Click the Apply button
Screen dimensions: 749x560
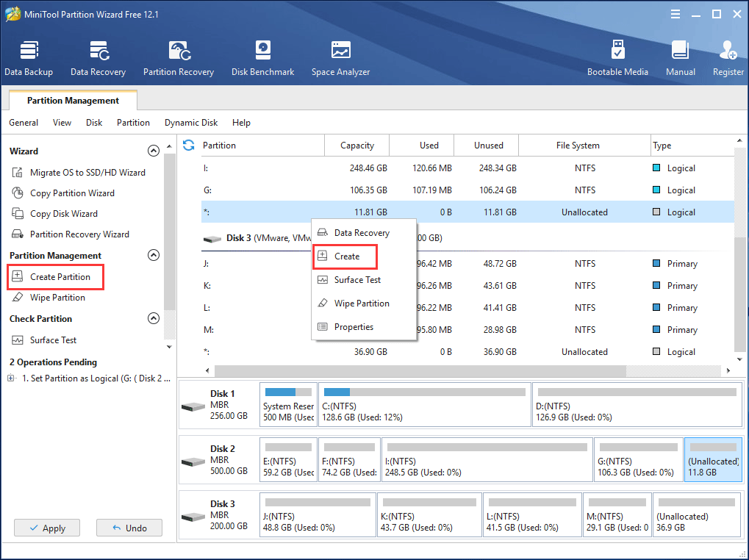47,528
